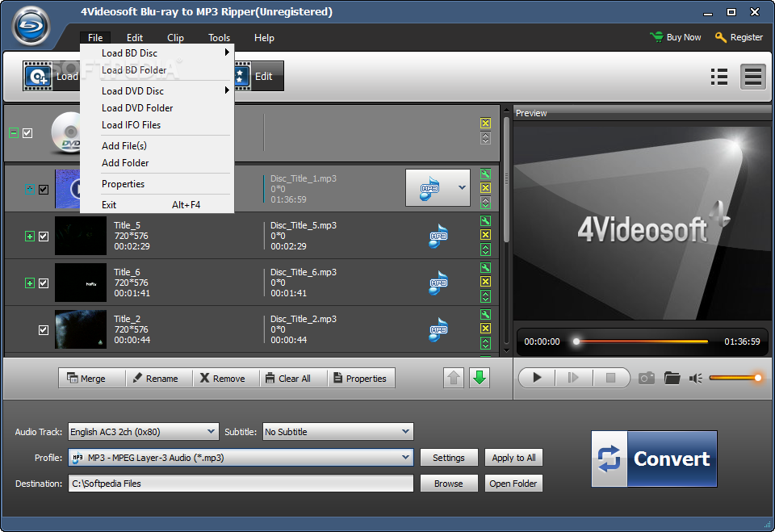The image size is (775, 532).
Task: Adjust the preview volume slider
Action: (x=735, y=379)
